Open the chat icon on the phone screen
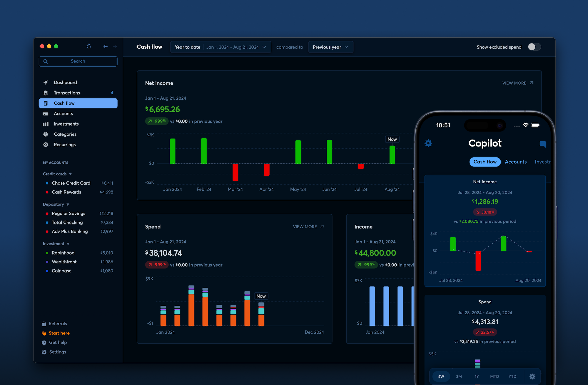 click(x=542, y=144)
